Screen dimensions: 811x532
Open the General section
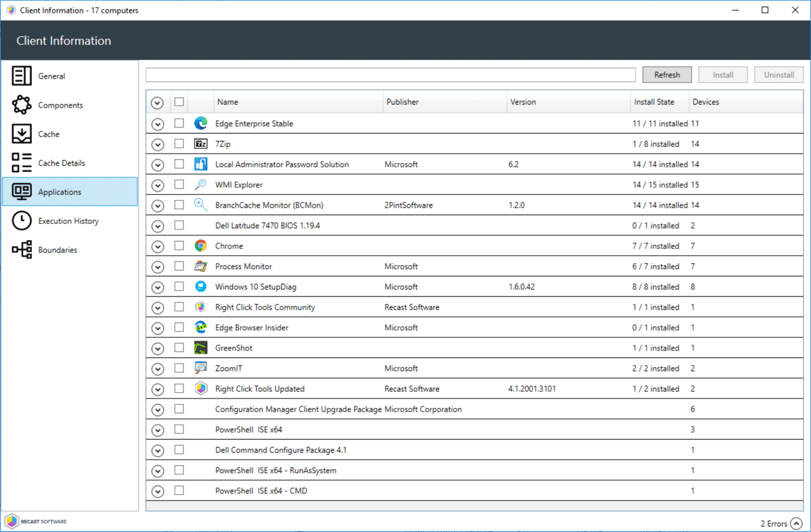(x=70, y=76)
